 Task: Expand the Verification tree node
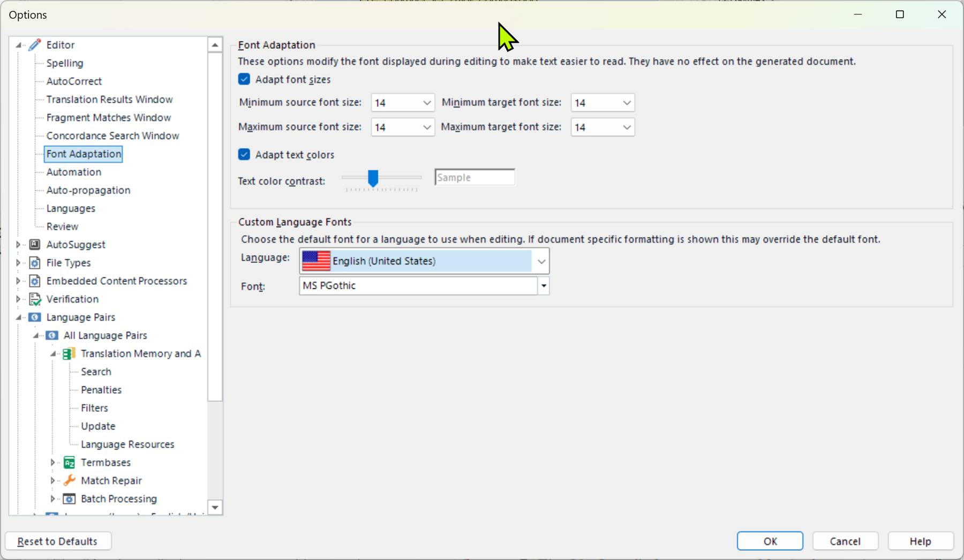point(19,299)
